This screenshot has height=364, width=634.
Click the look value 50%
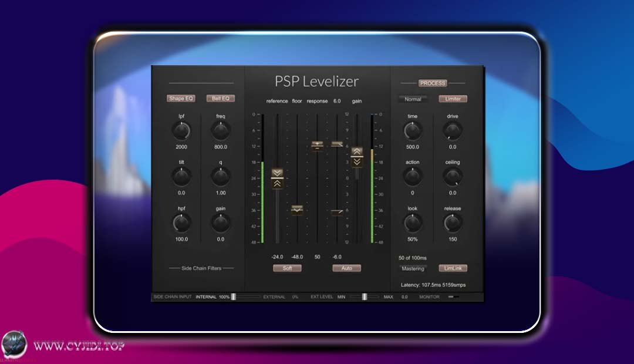pos(413,239)
